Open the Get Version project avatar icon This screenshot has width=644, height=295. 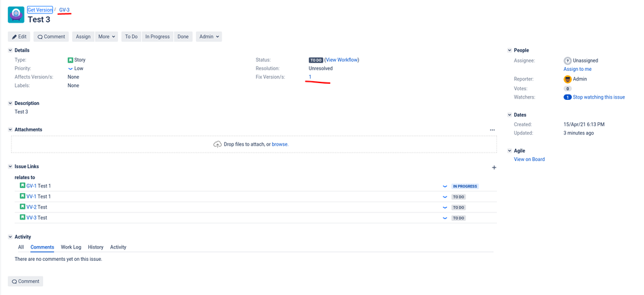click(16, 14)
